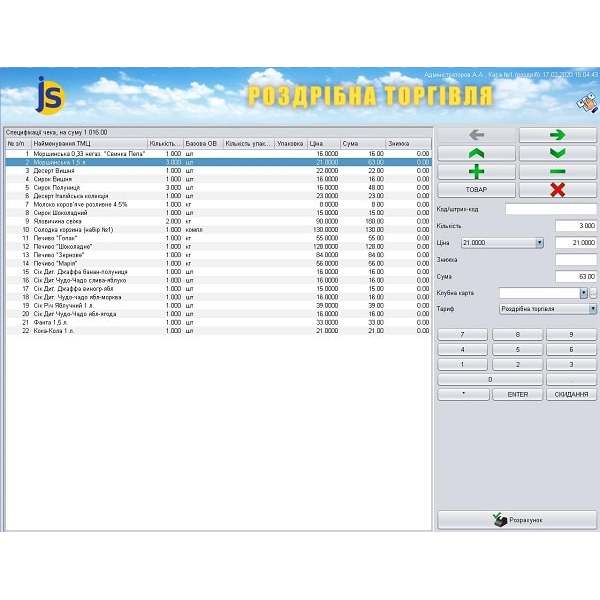
Task: Click the gray left arrow button
Action: click(476, 135)
